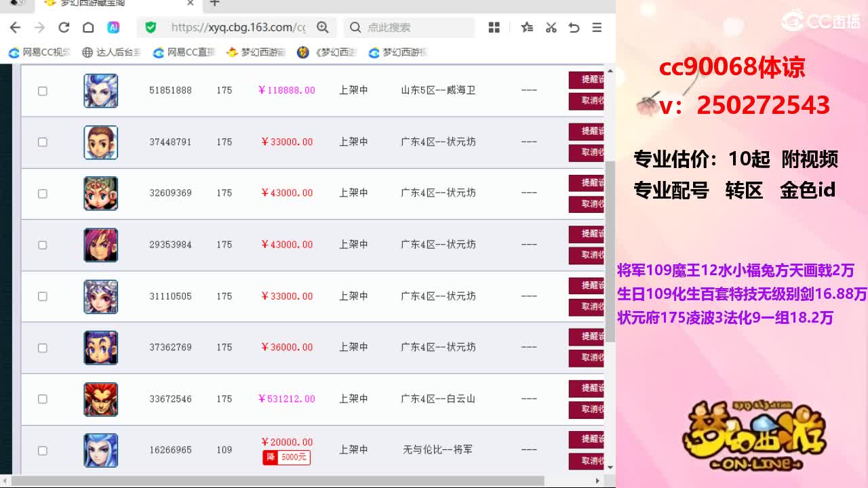Open the avatar of character 29353984

[101, 245]
